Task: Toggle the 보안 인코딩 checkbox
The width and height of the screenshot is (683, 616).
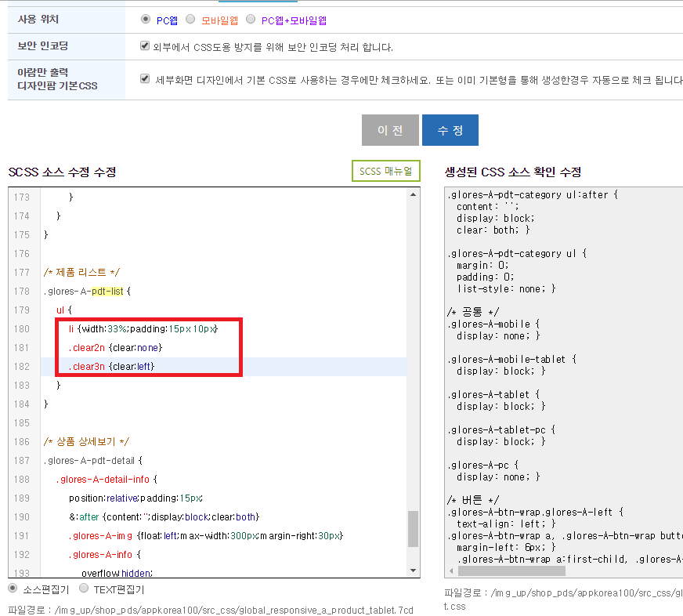Action: (145, 45)
